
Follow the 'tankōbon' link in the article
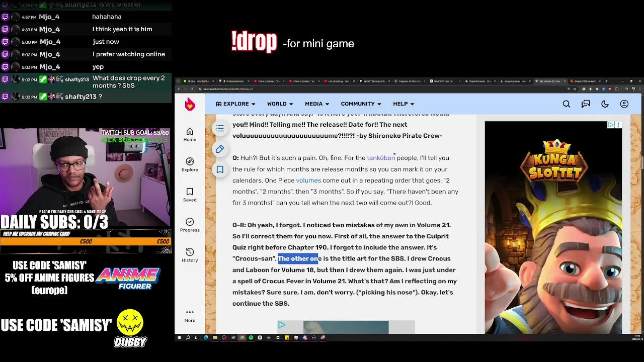(381, 158)
